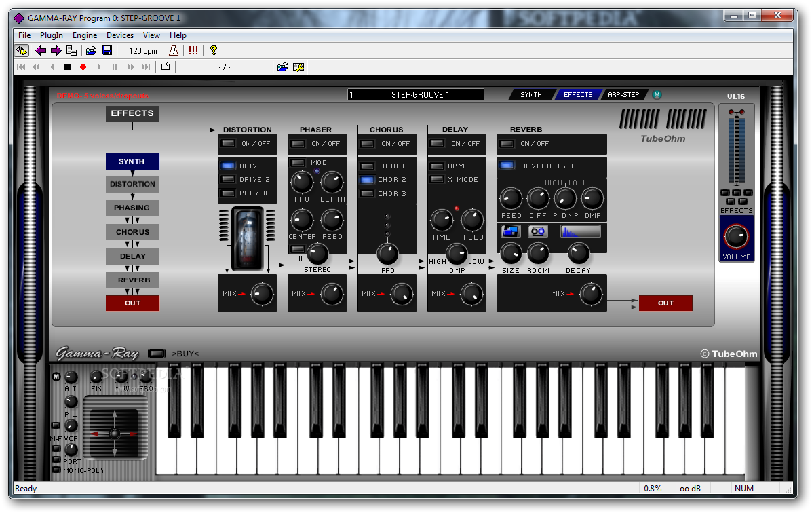Viewport: 812px width, 513px height.
Task: Open the File menu
Action: [24, 35]
